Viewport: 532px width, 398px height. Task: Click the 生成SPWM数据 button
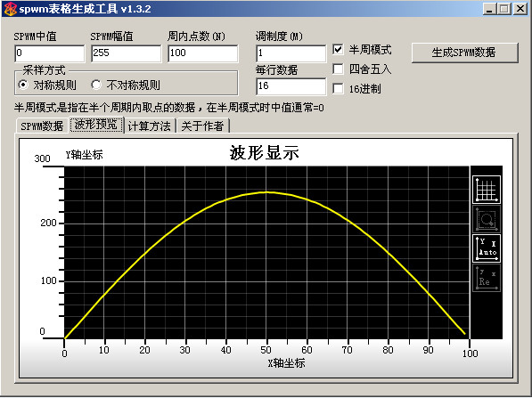(465, 53)
